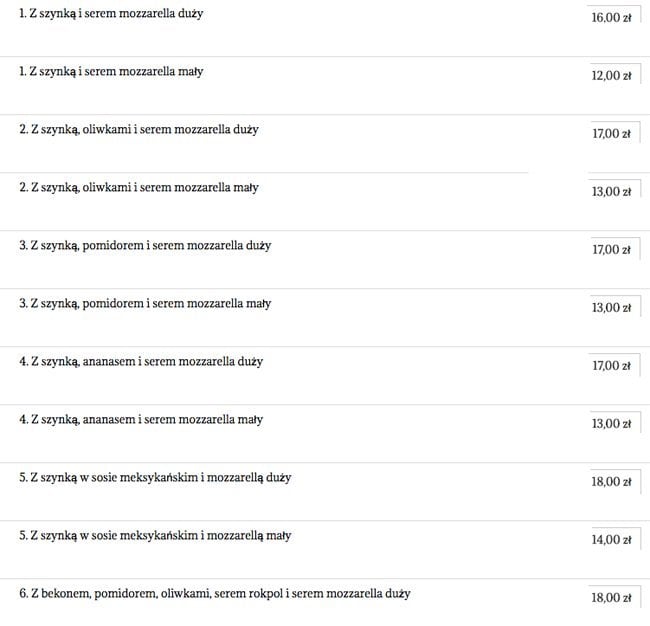
Task: Click the 14,00 zł price button
Action: pos(614,540)
